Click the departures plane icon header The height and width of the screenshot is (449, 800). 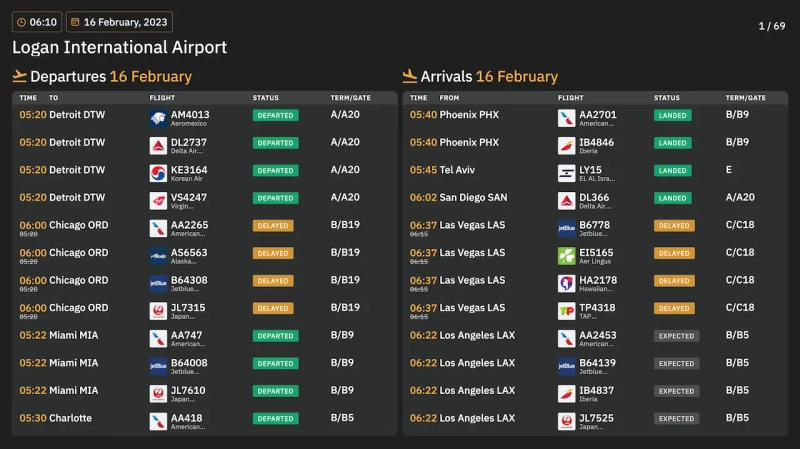click(19, 77)
